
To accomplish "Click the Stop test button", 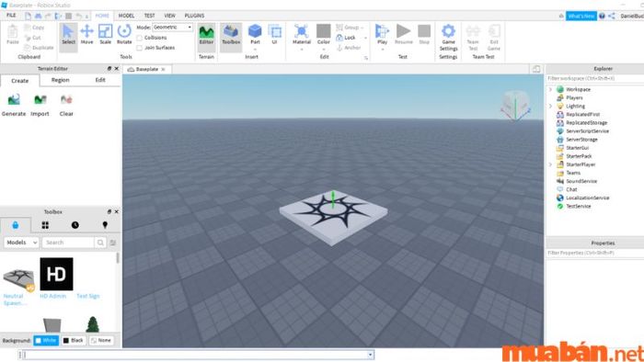I will pos(424,34).
